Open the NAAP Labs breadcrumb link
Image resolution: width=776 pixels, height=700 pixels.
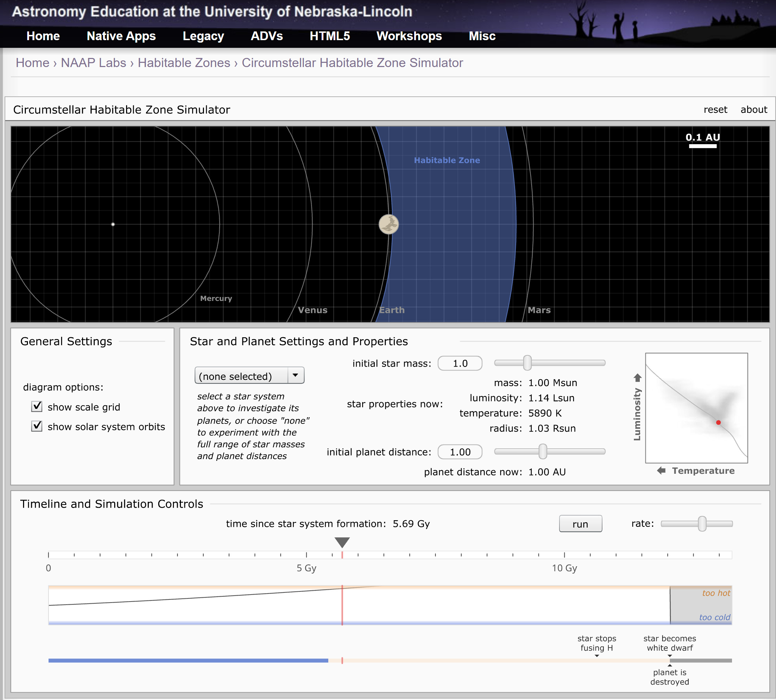(94, 63)
